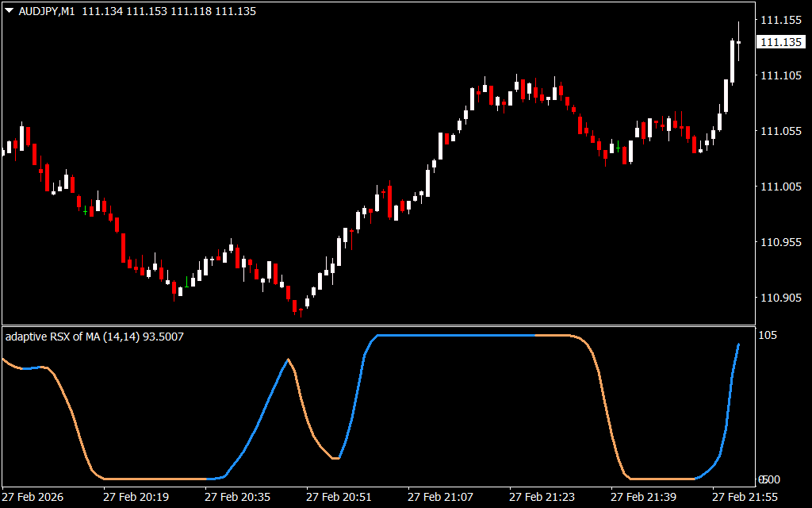The height and width of the screenshot is (508, 812).
Task: Click the 27 Feb 21:39 time marker
Action: tap(643, 497)
